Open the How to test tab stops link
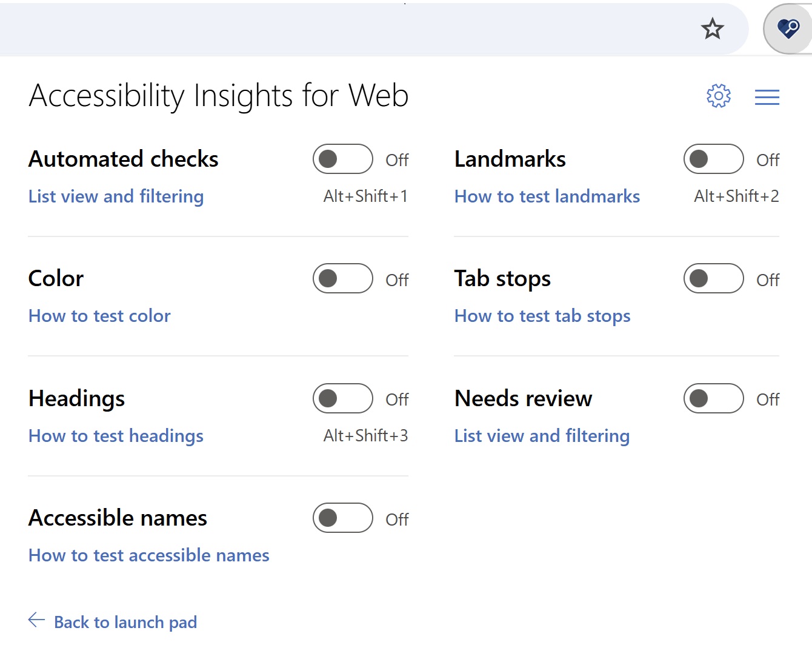This screenshot has height=662, width=812. [x=542, y=316]
